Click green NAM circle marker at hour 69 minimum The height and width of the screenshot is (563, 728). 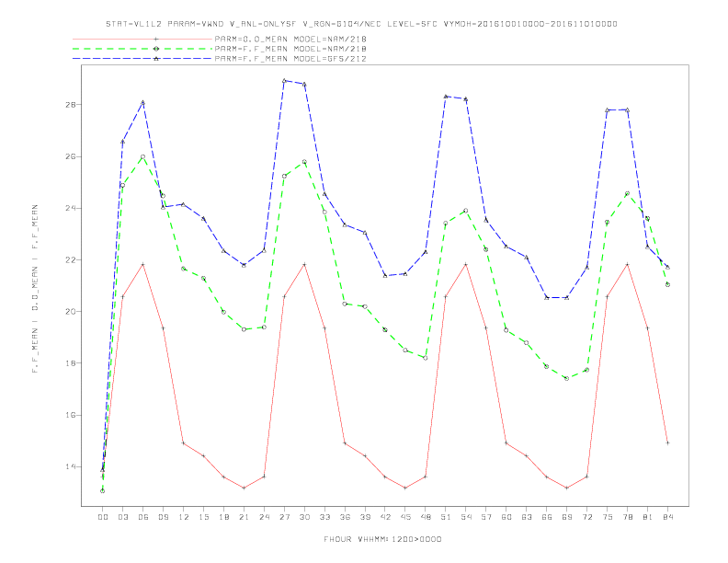(567, 379)
